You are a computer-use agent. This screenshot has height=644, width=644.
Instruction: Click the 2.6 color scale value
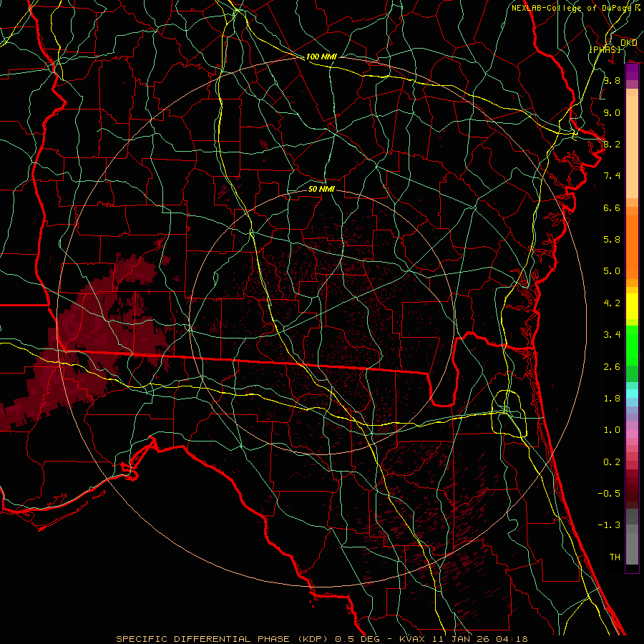tap(612, 367)
